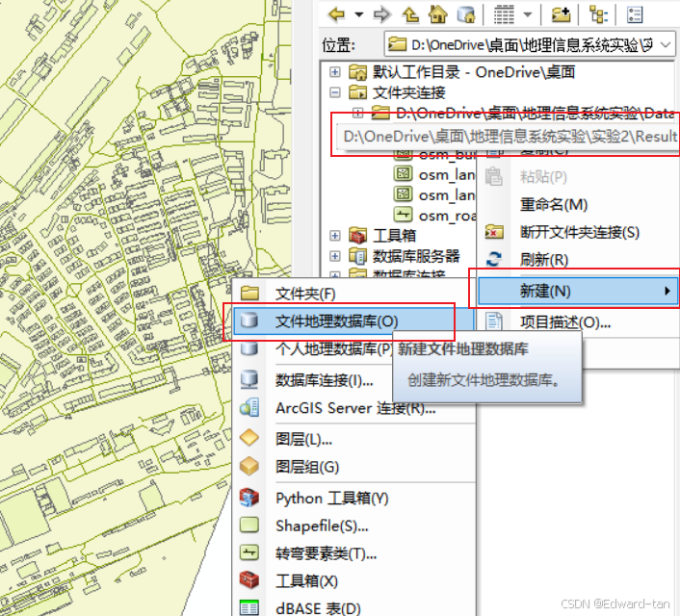Click the greyed 粘贴(P) menu entry

click(x=543, y=177)
